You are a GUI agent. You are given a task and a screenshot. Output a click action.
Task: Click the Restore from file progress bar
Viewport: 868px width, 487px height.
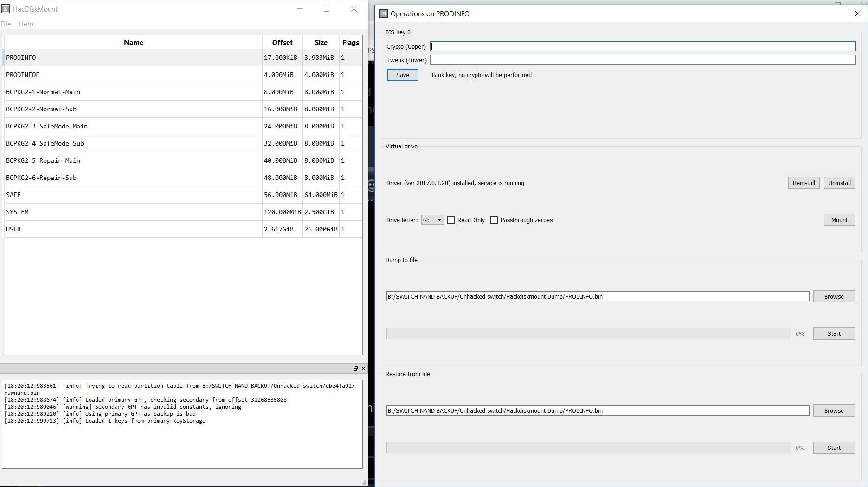point(589,448)
